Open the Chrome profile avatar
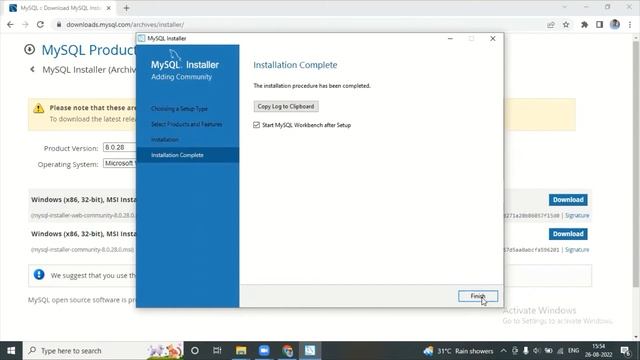This screenshot has height=360, width=640. point(615,24)
